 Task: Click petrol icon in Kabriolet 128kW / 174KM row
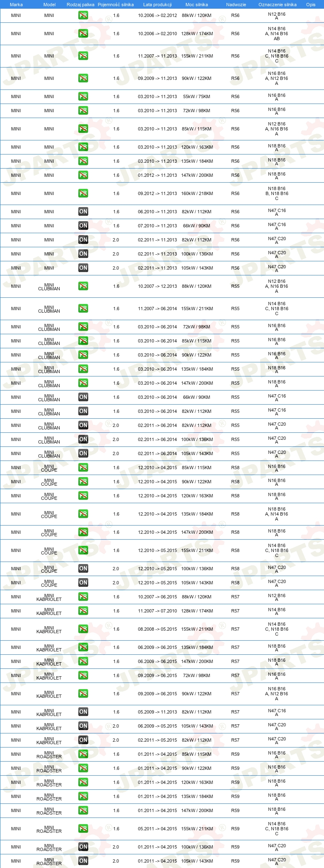click(x=83, y=611)
